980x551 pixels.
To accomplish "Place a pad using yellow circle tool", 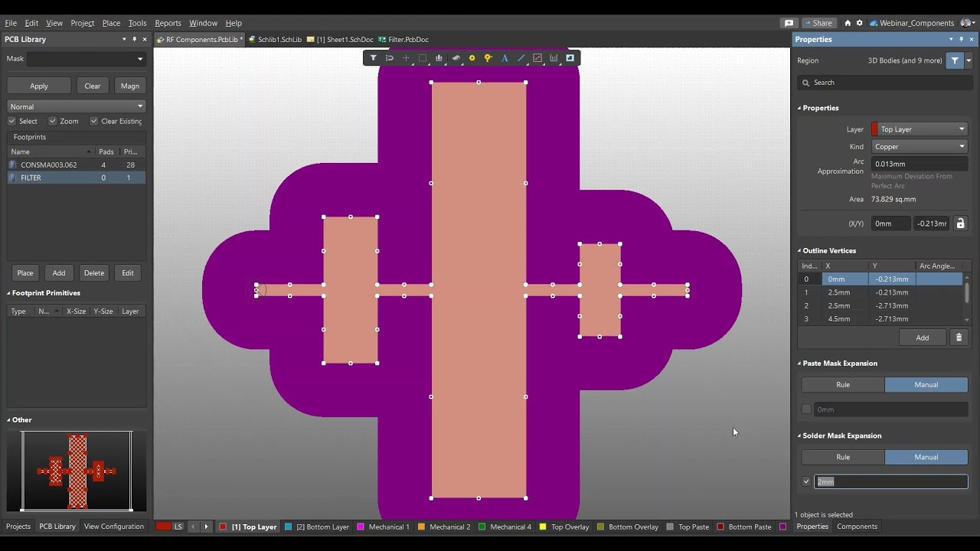I will pos(472,58).
